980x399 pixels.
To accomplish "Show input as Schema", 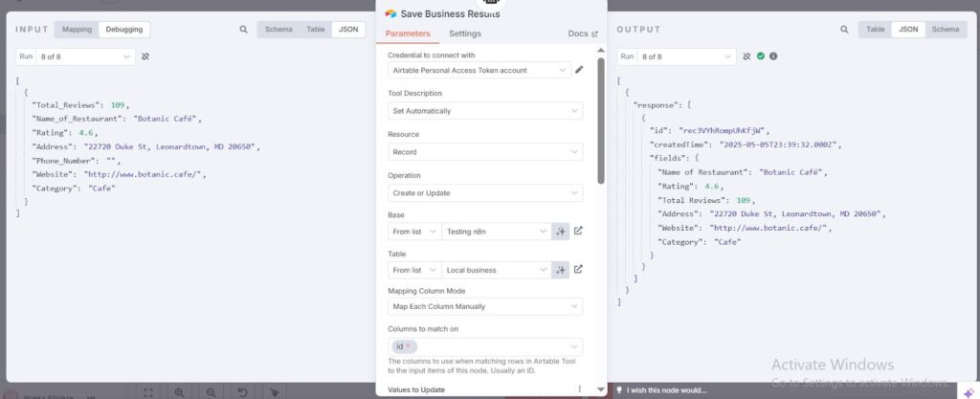I will (278, 30).
